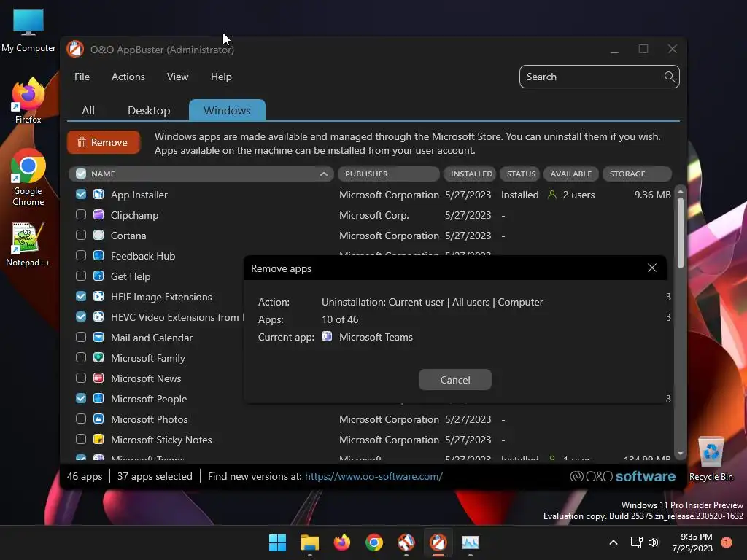Check the Clipchamp checkbox
The height and width of the screenshot is (560, 747).
[x=81, y=215]
